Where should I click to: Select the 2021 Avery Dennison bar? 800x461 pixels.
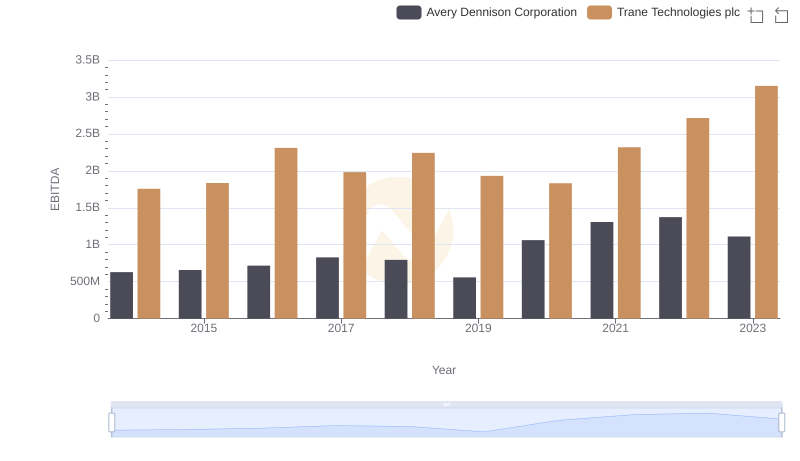click(x=602, y=270)
